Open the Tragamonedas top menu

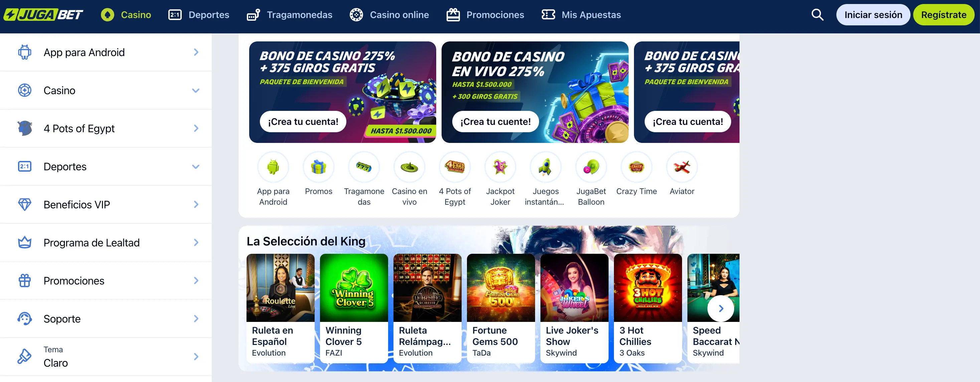click(290, 15)
